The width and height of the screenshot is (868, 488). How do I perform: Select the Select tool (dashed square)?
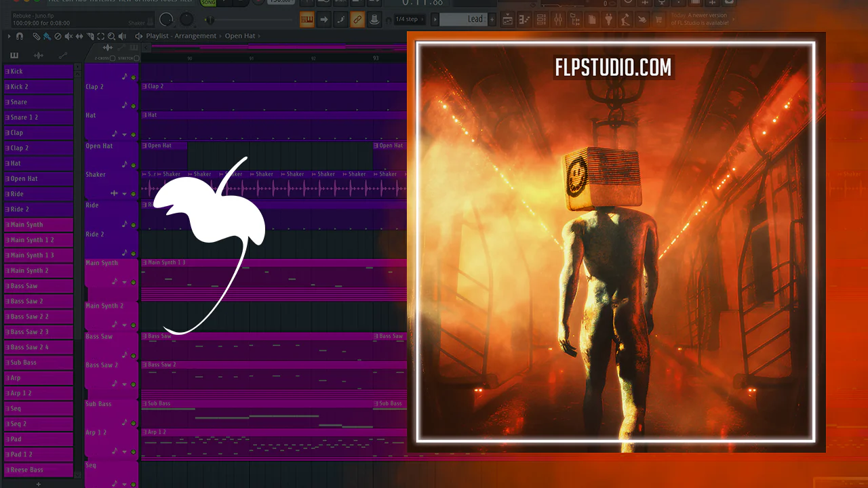coord(101,36)
